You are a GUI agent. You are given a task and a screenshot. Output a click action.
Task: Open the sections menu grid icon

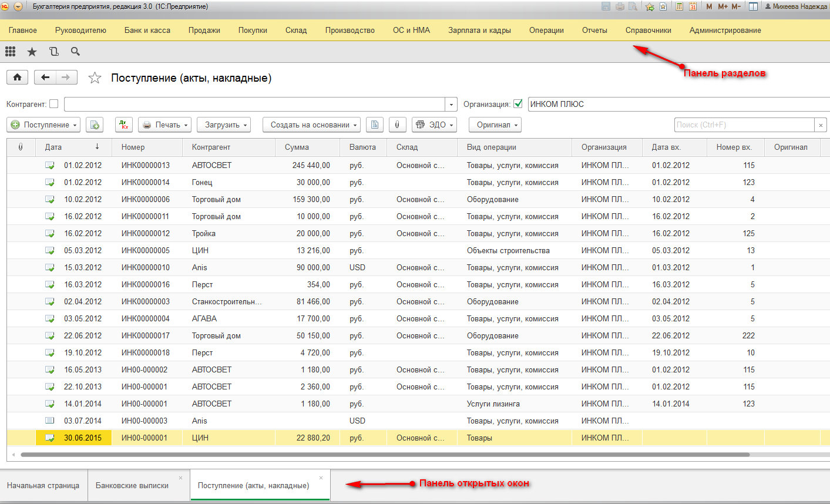coord(10,52)
